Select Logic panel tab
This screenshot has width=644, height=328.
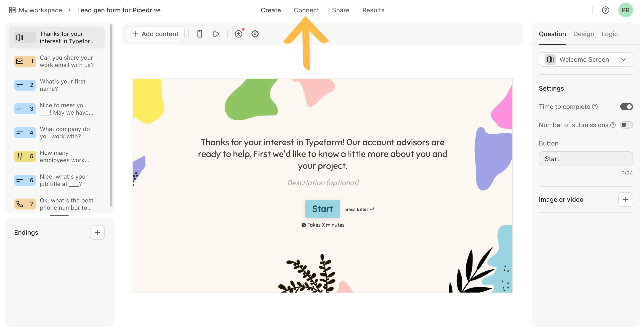point(609,34)
